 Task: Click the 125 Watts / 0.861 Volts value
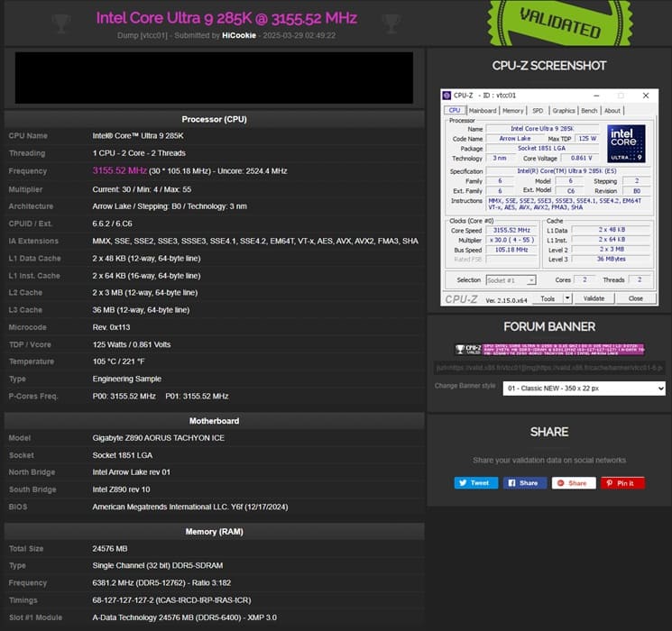coord(132,344)
